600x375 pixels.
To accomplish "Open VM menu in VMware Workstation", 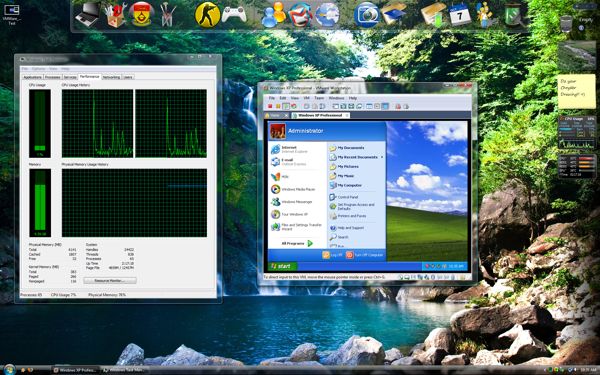I will click(x=307, y=98).
